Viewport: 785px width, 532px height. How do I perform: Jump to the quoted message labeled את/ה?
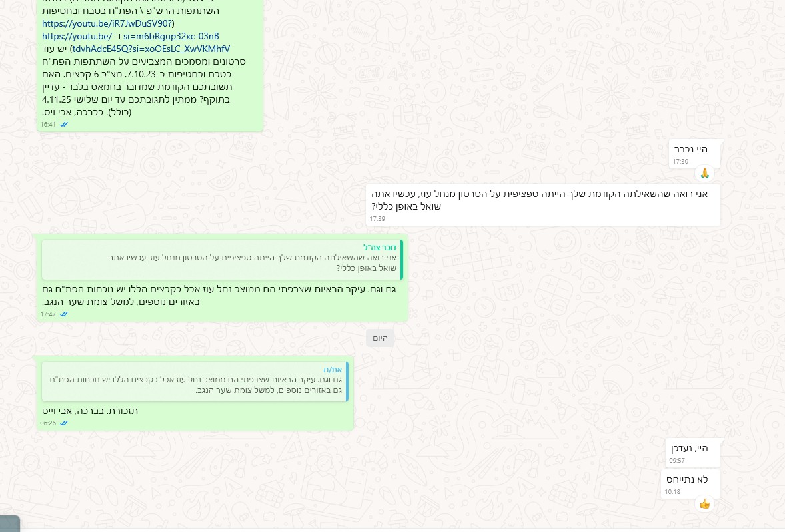coord(194,382)
